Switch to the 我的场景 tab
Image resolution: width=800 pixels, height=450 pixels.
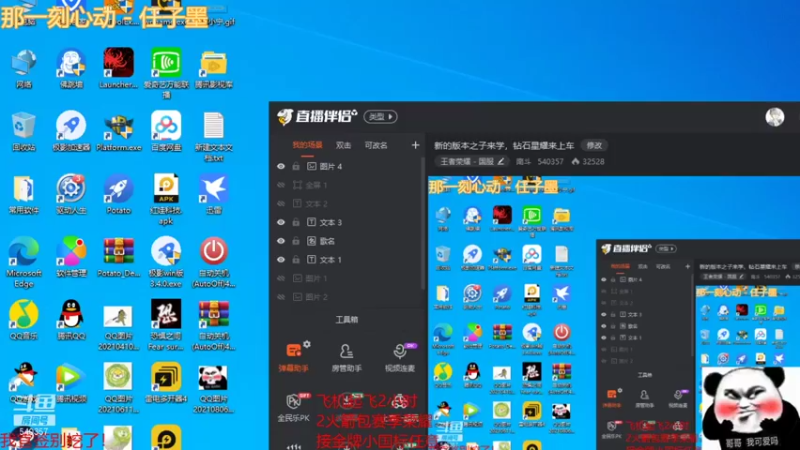click(x=307, y=145)
